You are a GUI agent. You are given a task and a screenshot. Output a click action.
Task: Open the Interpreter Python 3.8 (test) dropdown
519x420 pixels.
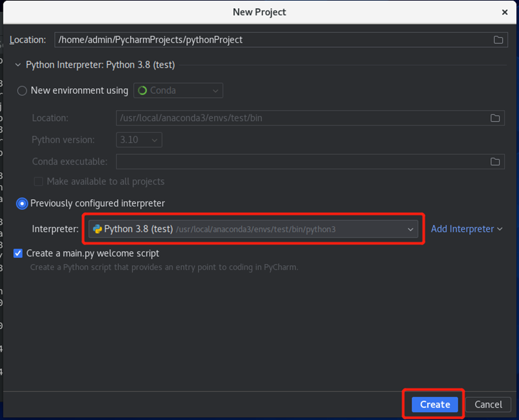point(253,229)
